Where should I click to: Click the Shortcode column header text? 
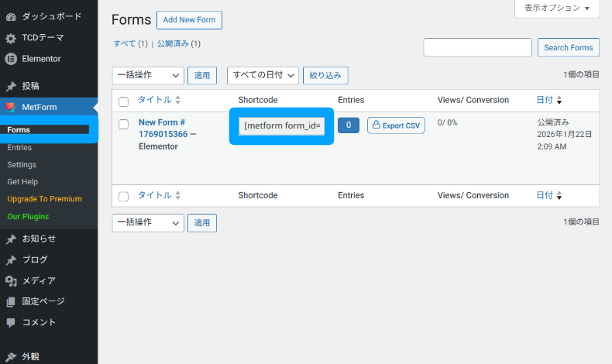click(x=258, y=100)
